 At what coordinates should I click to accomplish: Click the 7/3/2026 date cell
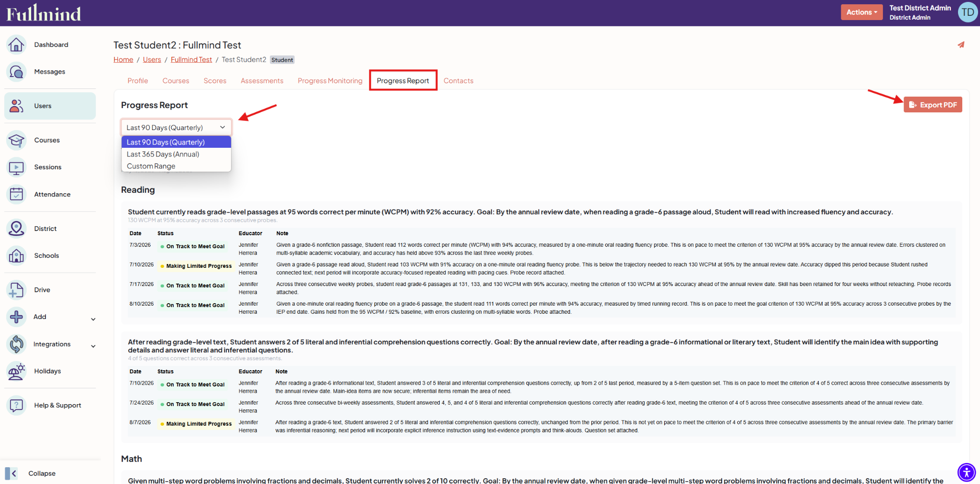tap(140, 245)
